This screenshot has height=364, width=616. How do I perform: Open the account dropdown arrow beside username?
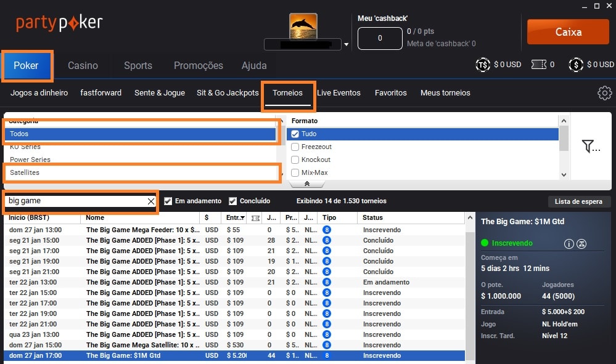346,44
